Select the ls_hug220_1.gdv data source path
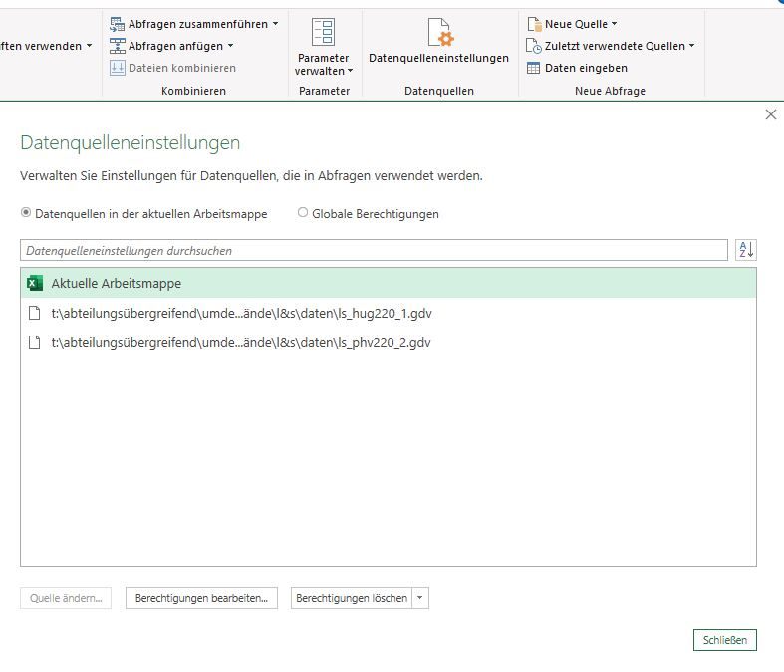The width and height of the screenshot is (784, 672). point(241,314)
